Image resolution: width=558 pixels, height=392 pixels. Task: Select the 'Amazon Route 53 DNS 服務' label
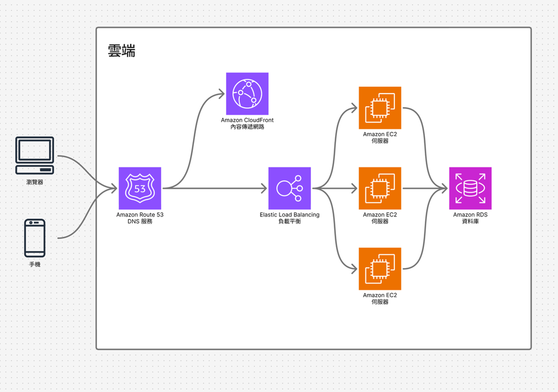[x=140, y=218]
